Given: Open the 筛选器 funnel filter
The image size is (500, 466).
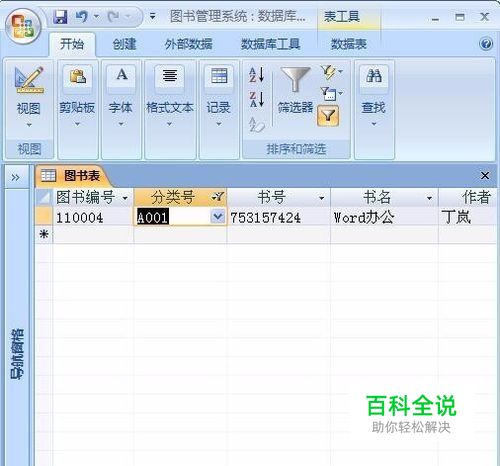Looking at the screenshot, I should click(295, 89).
